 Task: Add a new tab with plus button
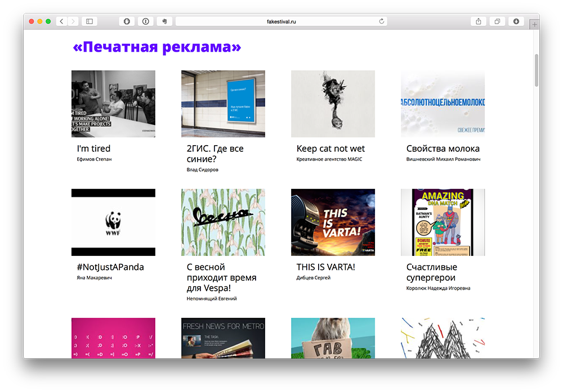[534, 24]
